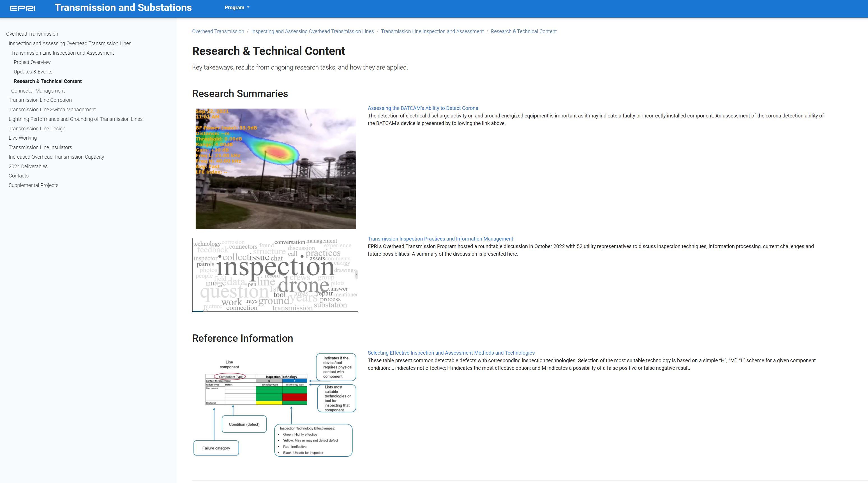This screenshot has height=483, width=868.
Task: Click the EPRI logo icon
Action: (22, 8)
